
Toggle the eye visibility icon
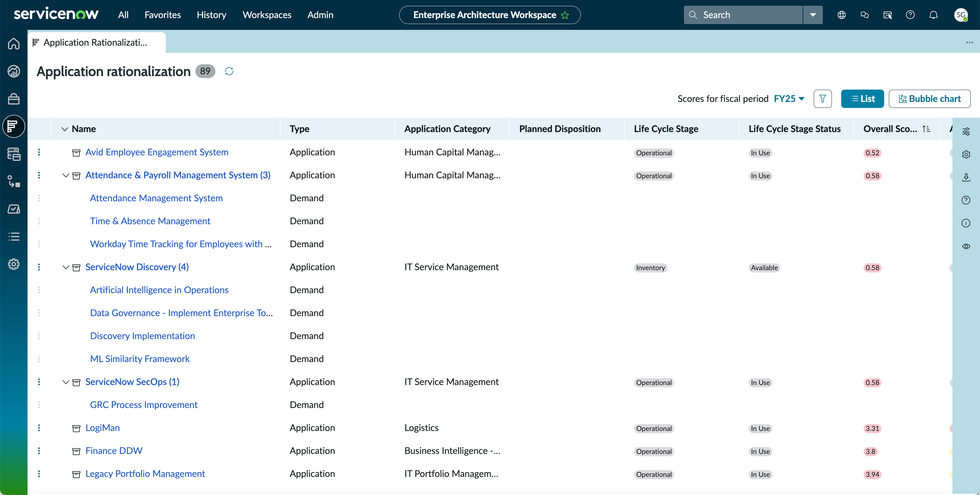click(966, 246)
